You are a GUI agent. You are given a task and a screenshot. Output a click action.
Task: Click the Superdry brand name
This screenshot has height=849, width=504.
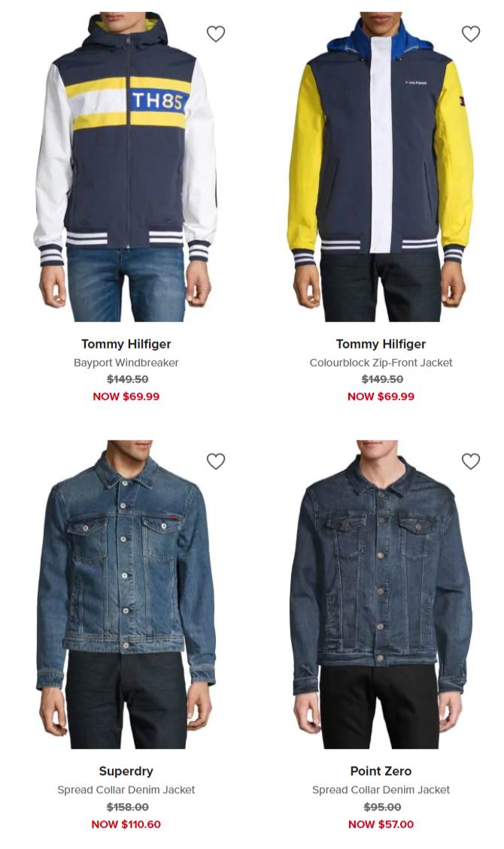pyautogui.click(x=126, y=771)
